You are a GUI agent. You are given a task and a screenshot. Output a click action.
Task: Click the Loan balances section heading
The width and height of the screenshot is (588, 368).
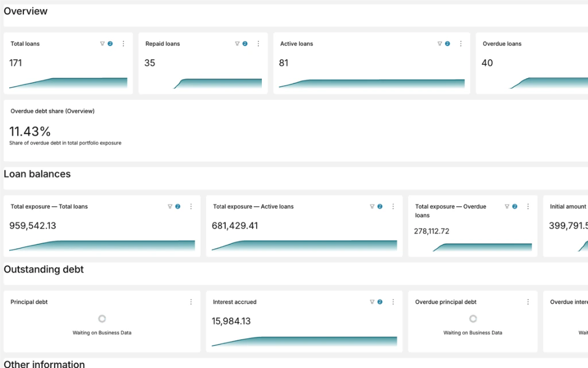pyautogui.click(x=37, y=174)
